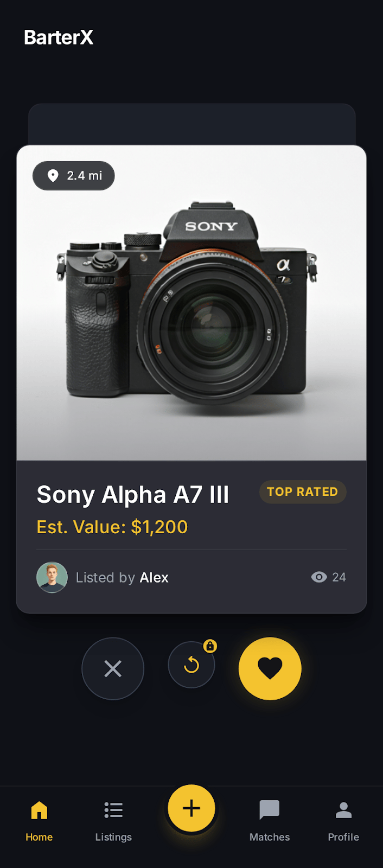Screen dimensions: 383x868
Task: Tap the undo rewind arrow button
Action: coord(191,665)
